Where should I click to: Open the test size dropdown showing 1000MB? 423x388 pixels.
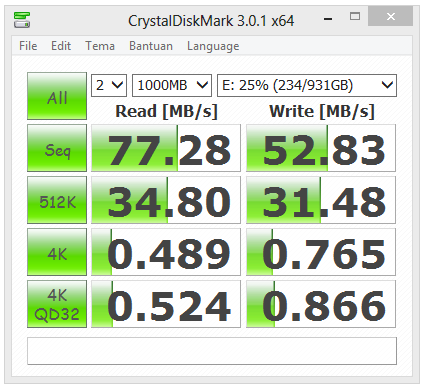point(172,85)
